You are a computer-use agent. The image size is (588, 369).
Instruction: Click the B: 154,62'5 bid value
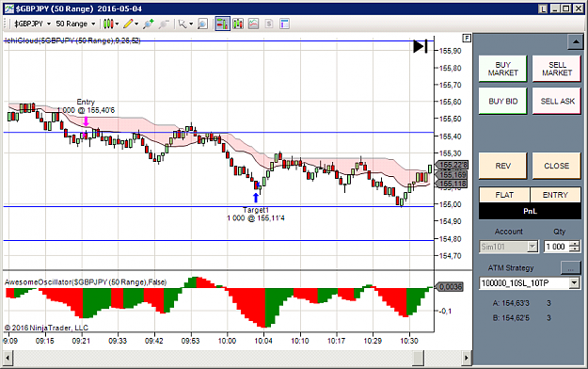pyautogui.click(x=512, y=318)
